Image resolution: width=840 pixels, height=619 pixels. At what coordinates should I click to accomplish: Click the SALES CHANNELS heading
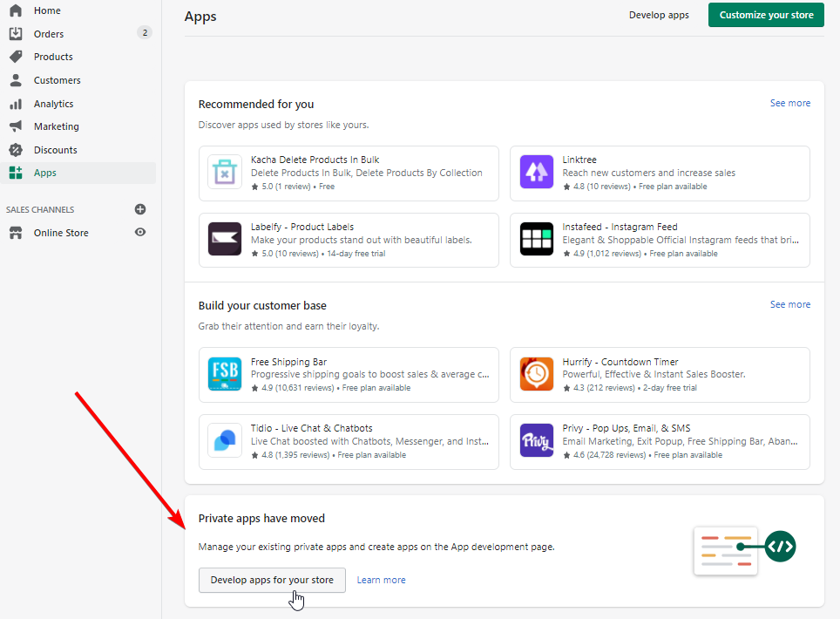[40, 209]
